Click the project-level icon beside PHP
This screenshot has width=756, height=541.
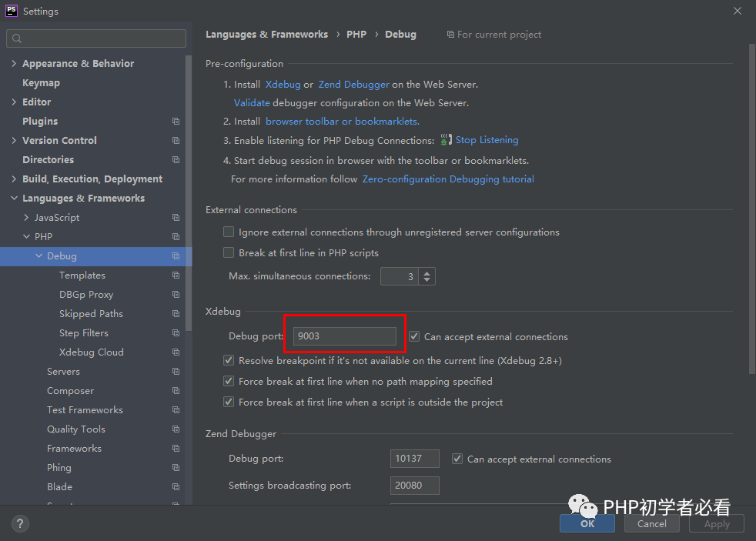point(176,237)
